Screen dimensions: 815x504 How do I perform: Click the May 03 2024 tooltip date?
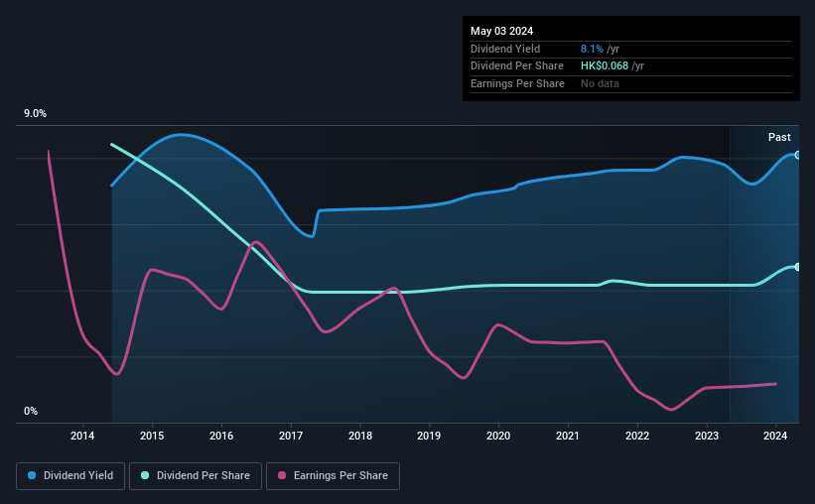pos(501,31)
